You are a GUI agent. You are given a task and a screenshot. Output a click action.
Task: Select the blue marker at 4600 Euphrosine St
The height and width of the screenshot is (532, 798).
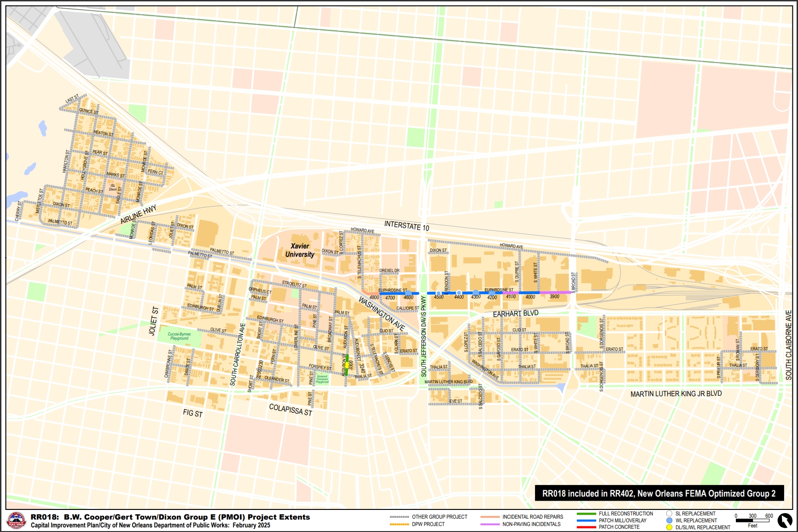pyautogui.click(x=408, y=293)
